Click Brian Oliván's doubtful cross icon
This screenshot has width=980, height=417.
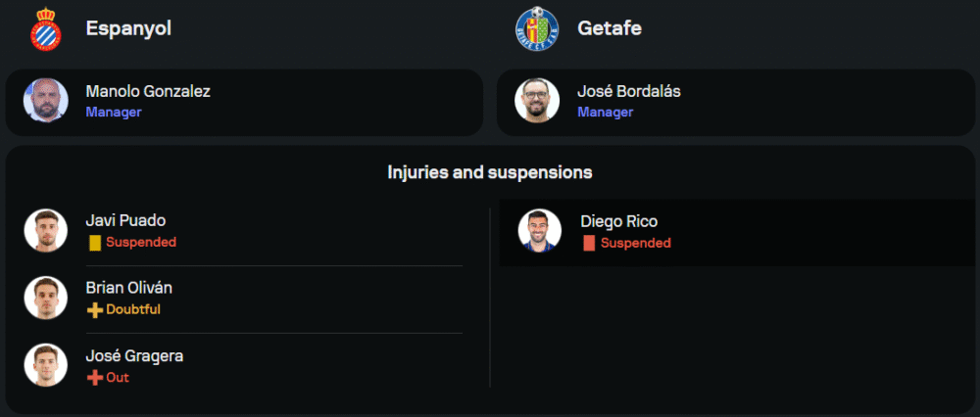(x=95, y=309)
